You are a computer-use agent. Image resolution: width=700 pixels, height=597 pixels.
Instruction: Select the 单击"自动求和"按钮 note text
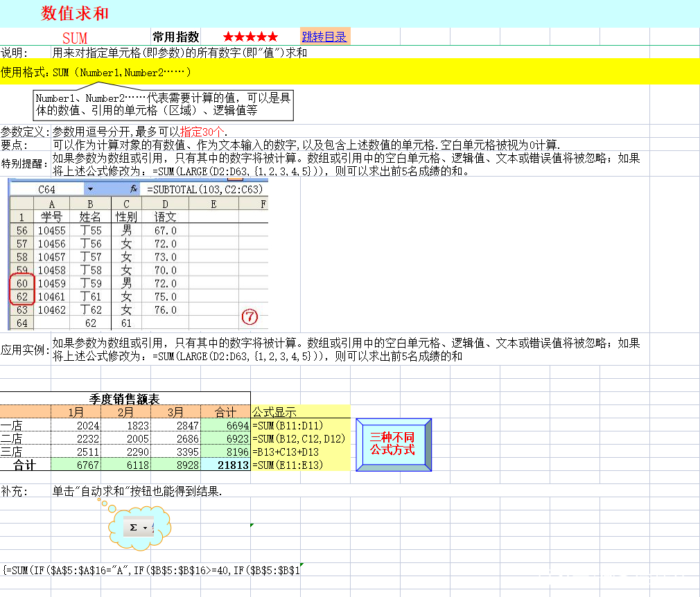[x=137, y=491]
